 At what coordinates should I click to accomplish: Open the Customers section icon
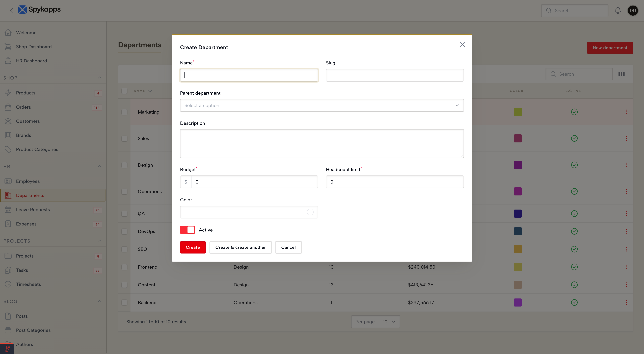pos(8,121)
